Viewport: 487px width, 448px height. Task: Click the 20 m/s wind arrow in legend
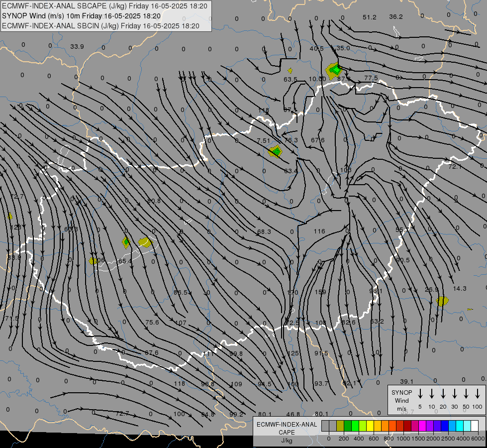coord(443,394)
